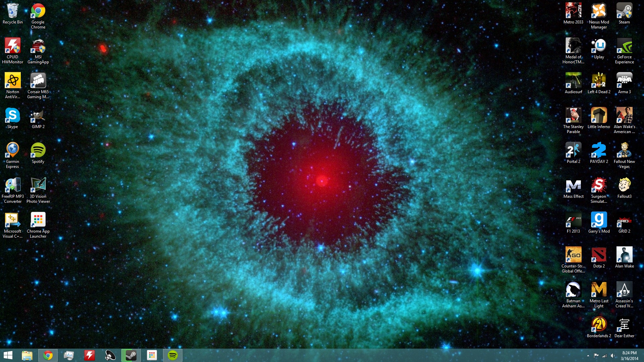The width and height of the screenshot is (644, 362).
Task: Click the taskbar clock showing 8:24 PM
Action: (x=629, y=355)
